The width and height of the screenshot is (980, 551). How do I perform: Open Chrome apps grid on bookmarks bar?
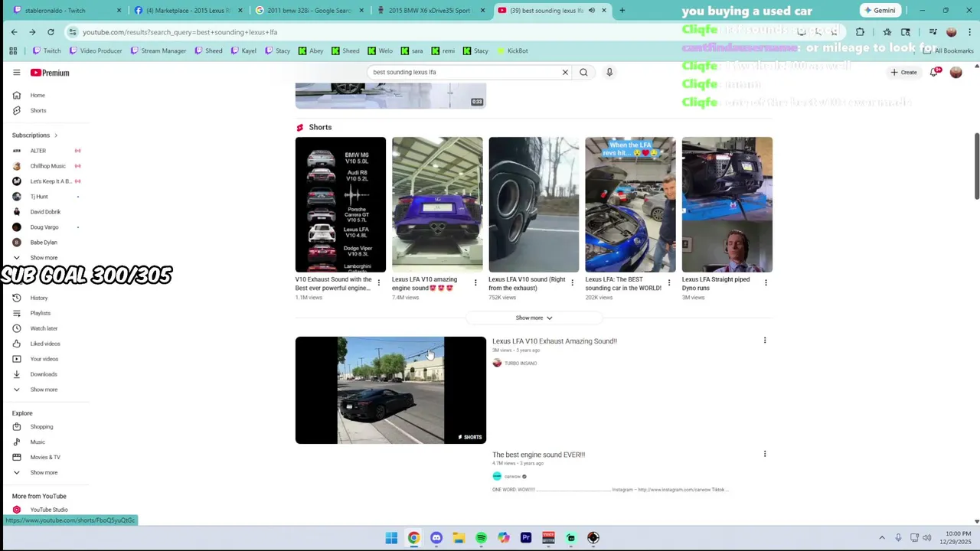[13, 51]
